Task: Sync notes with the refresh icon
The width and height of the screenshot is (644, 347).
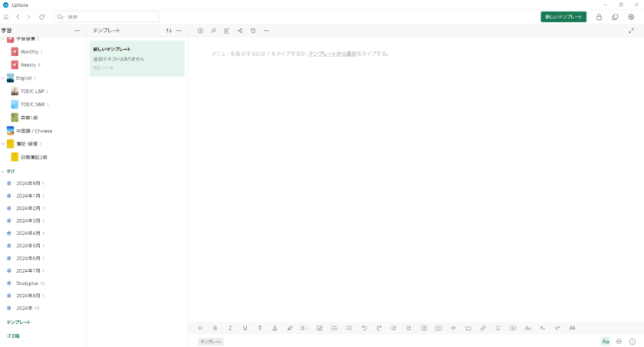Action: point(42,17)
